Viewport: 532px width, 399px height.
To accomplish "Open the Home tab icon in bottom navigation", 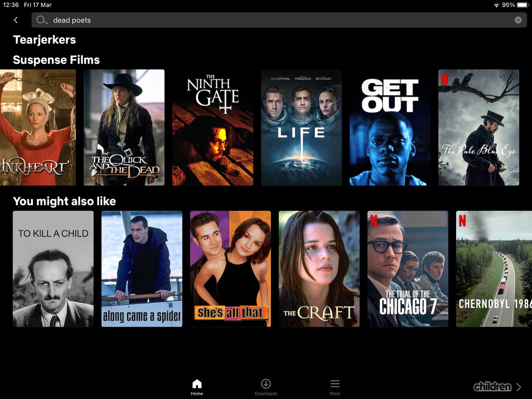I will pyautogui.click(x=196, y=384).
